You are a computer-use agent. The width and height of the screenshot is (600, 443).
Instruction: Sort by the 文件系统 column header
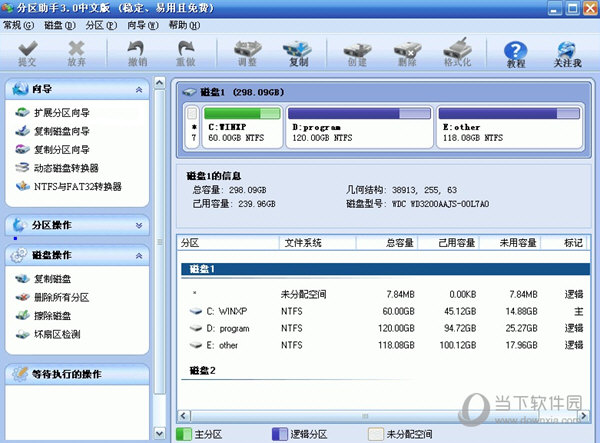(317, 243)
